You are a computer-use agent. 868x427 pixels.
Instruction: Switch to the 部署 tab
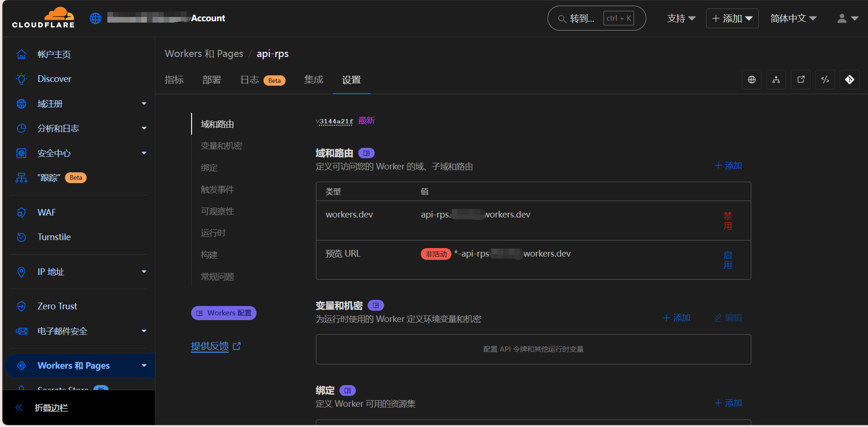tap(211, 80)
